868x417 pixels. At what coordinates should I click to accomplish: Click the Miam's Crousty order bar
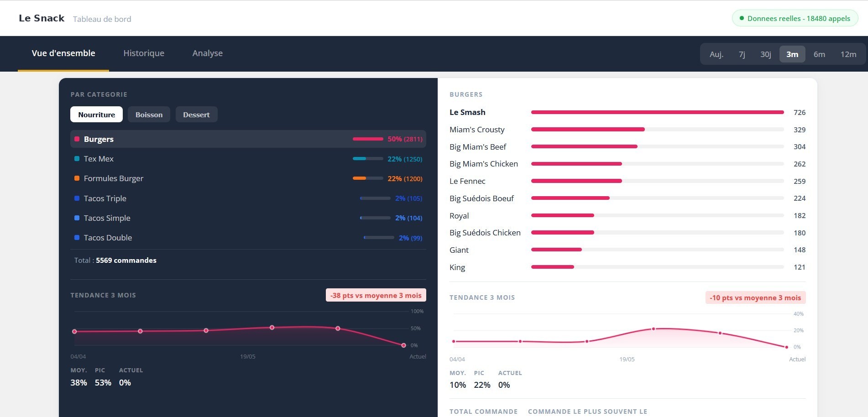[x=658, y=130]
